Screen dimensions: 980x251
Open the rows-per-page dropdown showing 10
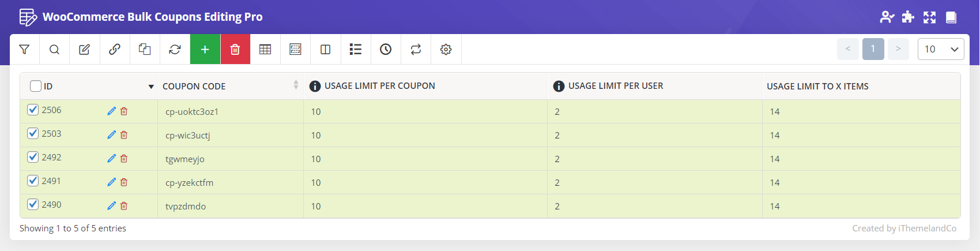(x=941, y=50)
